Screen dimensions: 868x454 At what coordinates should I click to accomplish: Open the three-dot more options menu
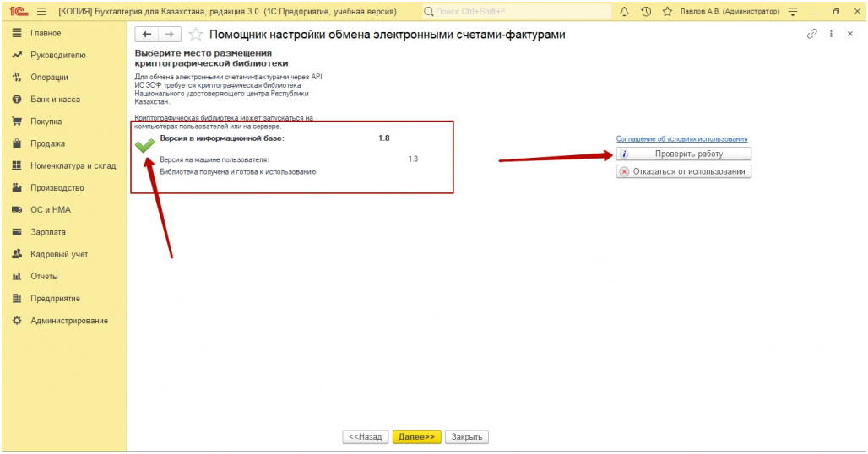point(831,34)
